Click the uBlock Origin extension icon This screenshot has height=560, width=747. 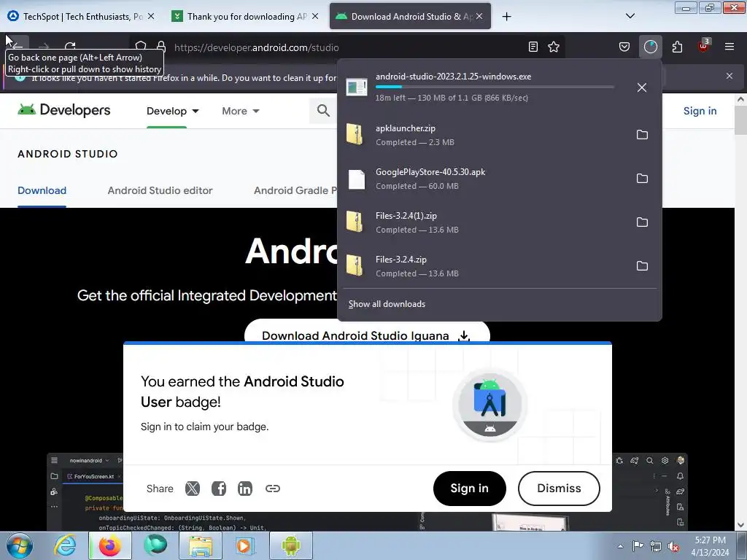[x=704, y=46]
